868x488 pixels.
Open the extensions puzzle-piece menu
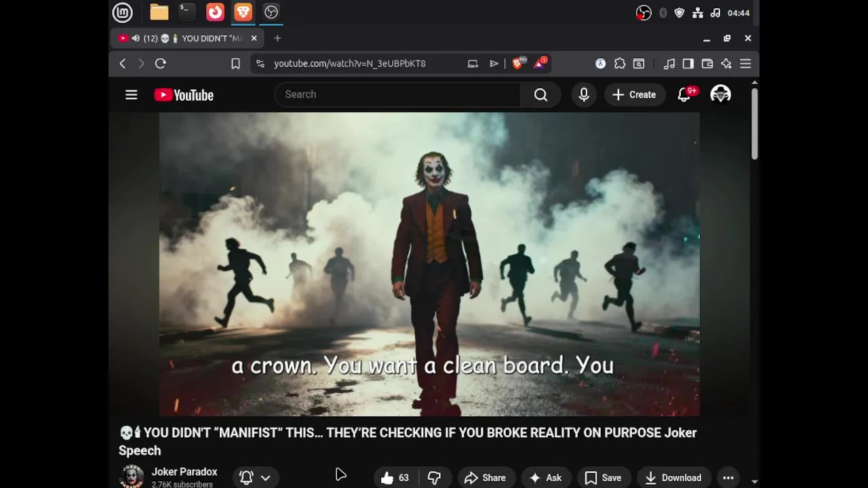620,64
